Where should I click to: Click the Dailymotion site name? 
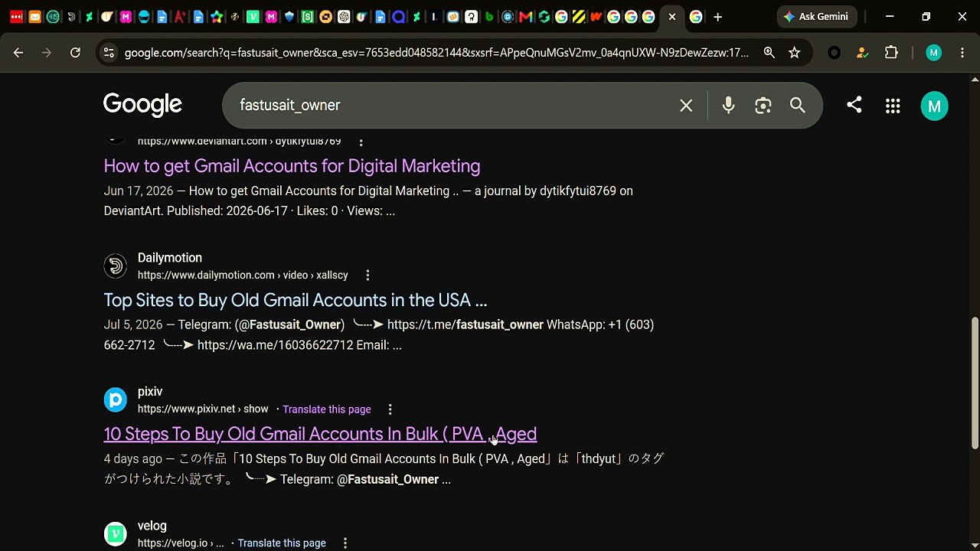coord(170,258)
